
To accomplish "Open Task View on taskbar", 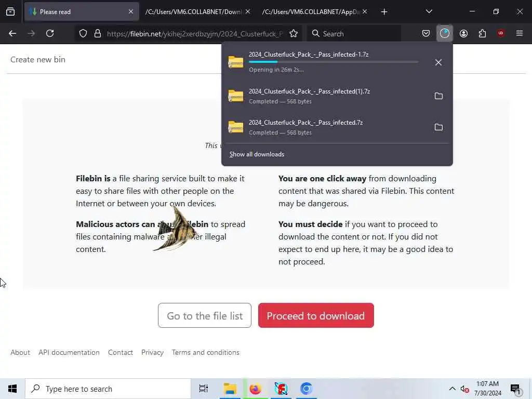I will click(x=203, y=389).
